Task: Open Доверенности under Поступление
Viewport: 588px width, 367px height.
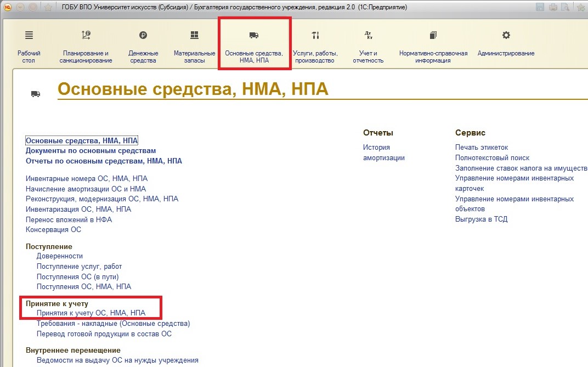Action: [59, 256]
